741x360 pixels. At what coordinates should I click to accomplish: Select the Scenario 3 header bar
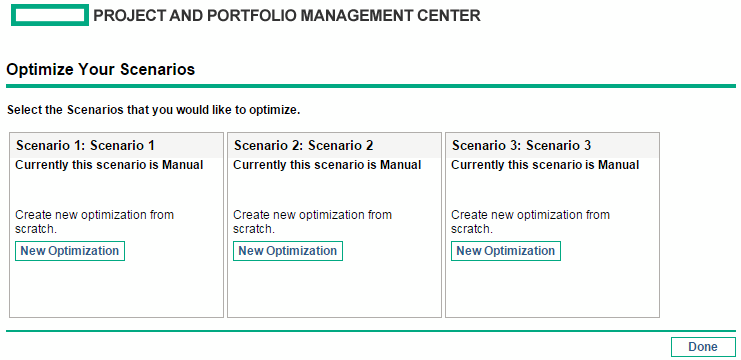tap(552, 146)
